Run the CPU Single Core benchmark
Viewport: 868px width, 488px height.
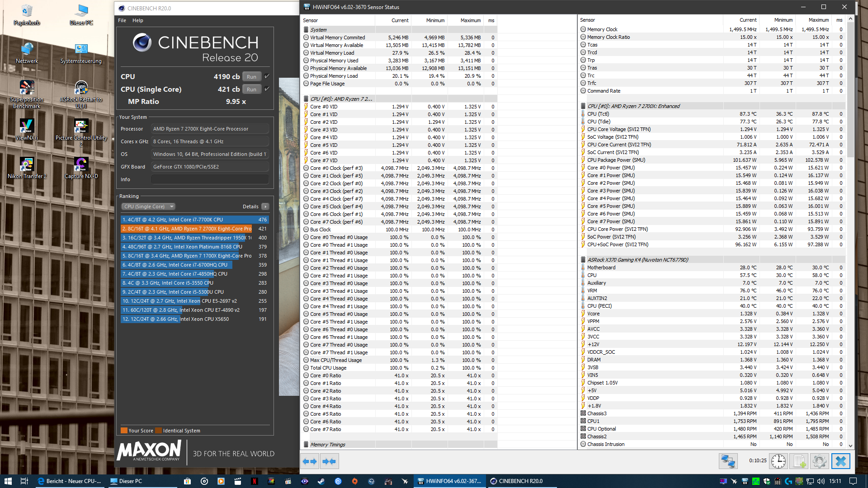[x=251, y=89]
